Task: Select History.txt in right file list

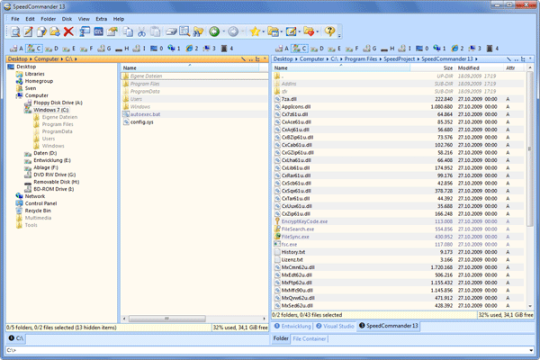Action: point(293,252)
